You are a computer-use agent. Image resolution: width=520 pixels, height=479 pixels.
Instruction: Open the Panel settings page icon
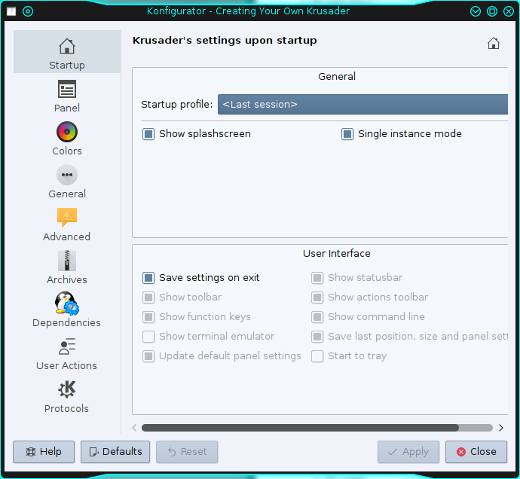click(x=67, y=89)
